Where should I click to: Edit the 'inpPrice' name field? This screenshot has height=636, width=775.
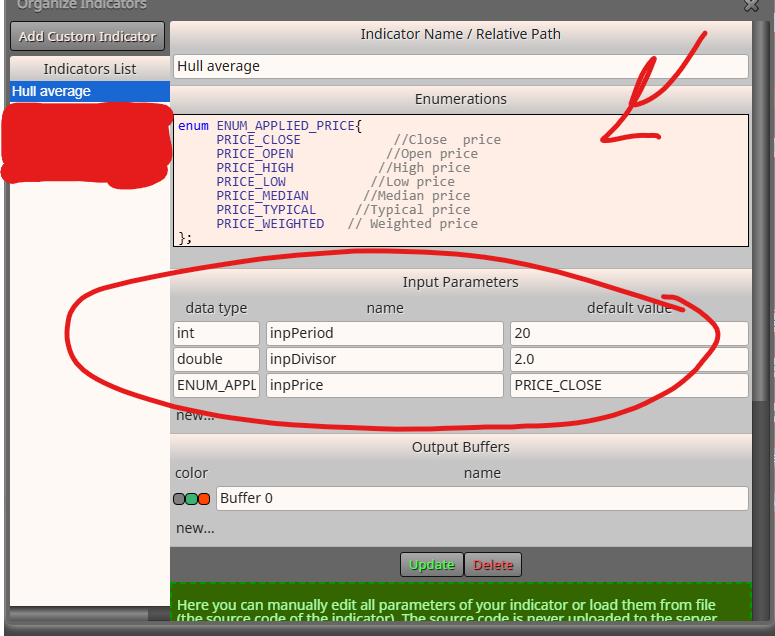[385, 385]
